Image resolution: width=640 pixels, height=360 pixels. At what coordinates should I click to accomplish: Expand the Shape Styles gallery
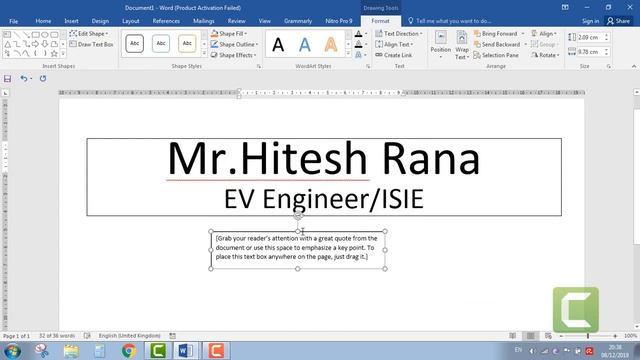[204, 53]
